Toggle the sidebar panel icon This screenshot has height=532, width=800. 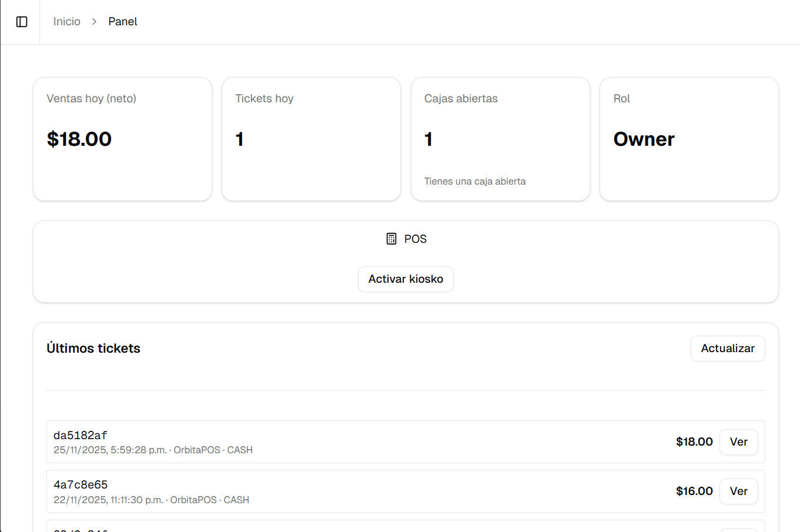coord(22,22)
